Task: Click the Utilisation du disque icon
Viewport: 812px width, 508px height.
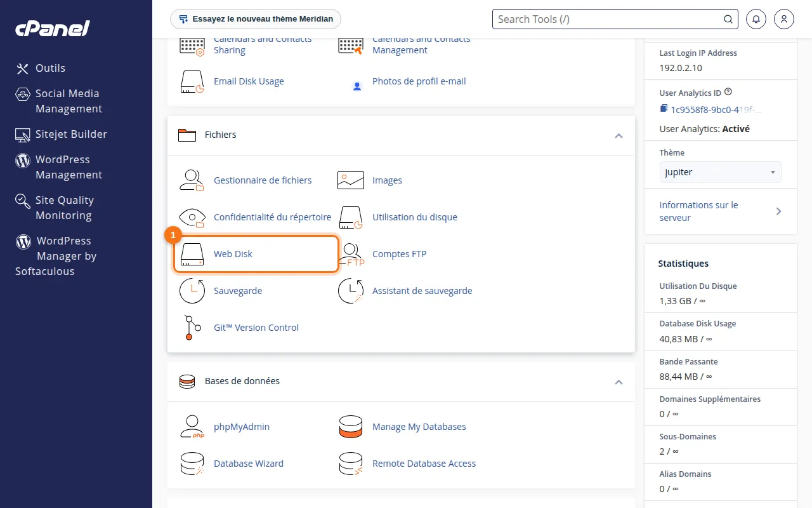Action: (351, 217)
